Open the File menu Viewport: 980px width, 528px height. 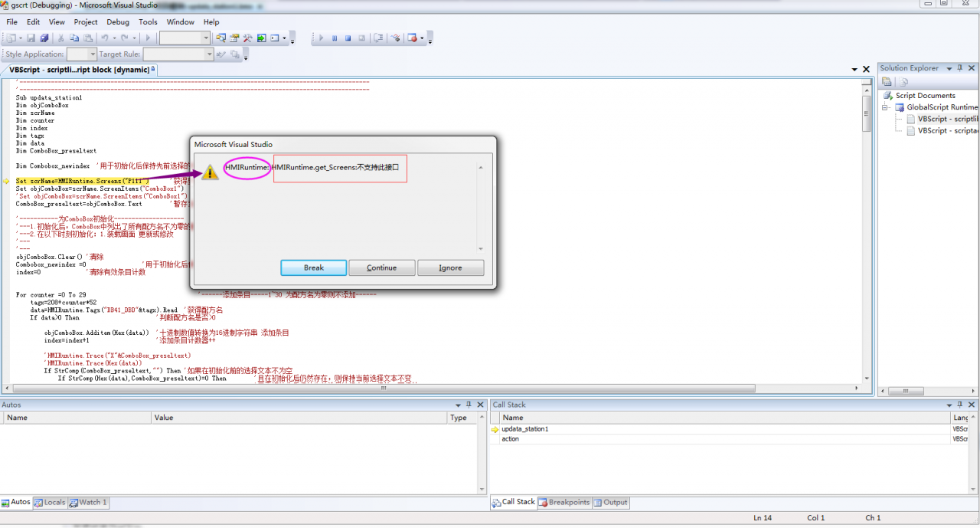coord(12,22)
